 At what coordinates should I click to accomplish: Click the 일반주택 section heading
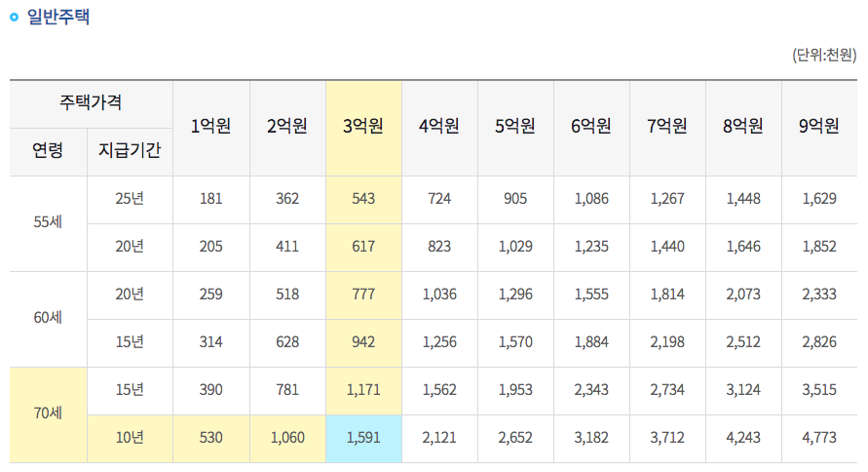[58, 16]
